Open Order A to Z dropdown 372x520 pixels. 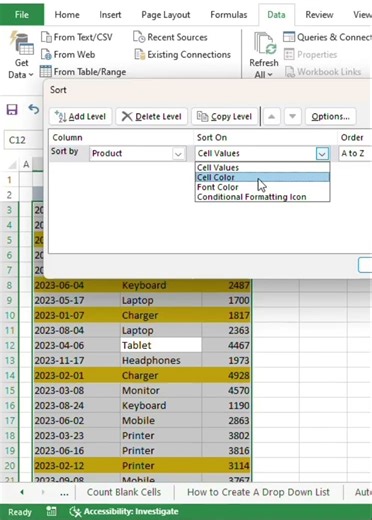pos(355,153)
